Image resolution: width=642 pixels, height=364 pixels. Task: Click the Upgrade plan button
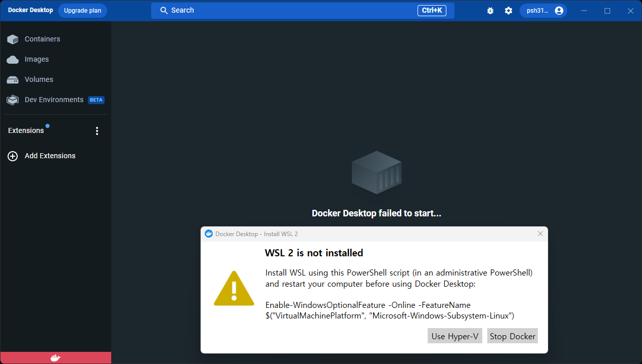(x=82, y=11)
